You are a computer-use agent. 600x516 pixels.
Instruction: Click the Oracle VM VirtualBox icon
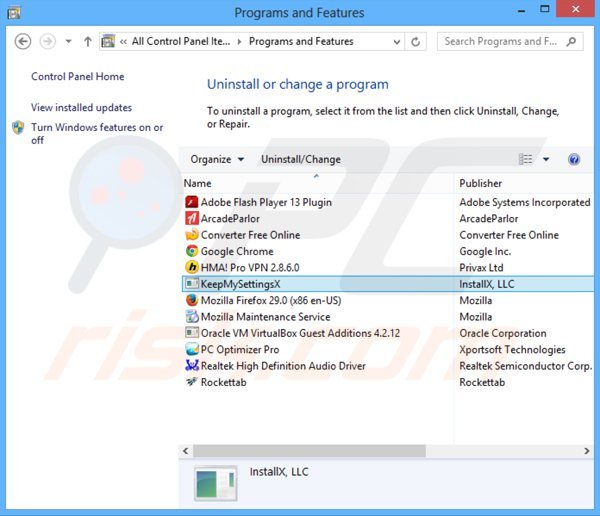(x=192, y=333)
